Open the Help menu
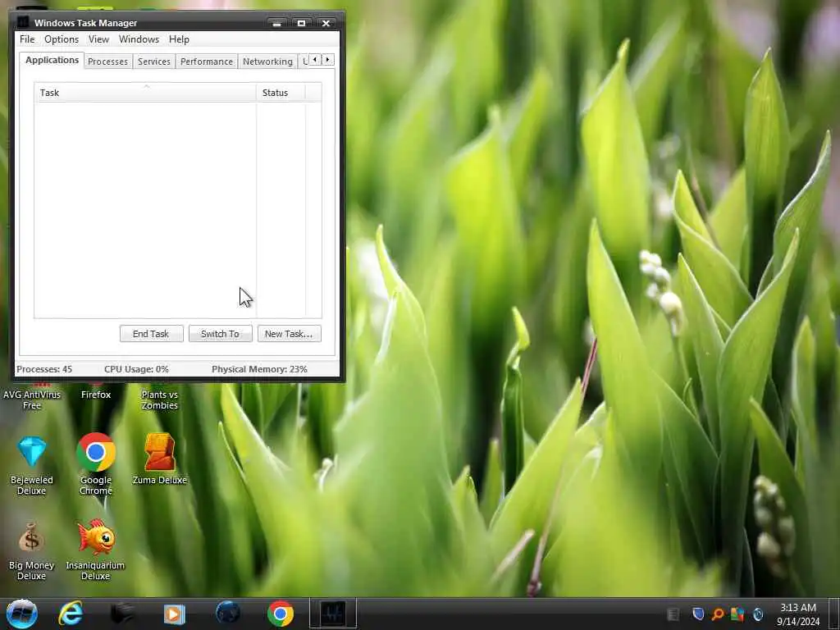This screenshot has height=630, width=840. click(179, 39)
